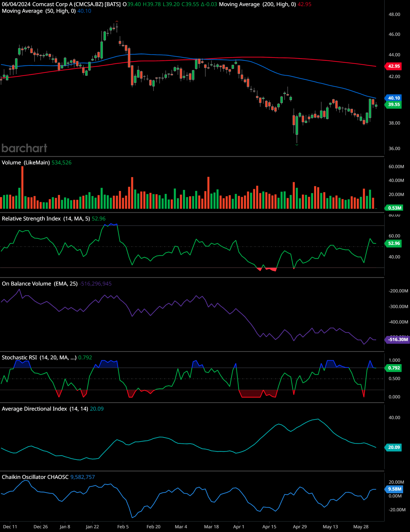Click the tallest red volume bar in December

coord(22,187)
